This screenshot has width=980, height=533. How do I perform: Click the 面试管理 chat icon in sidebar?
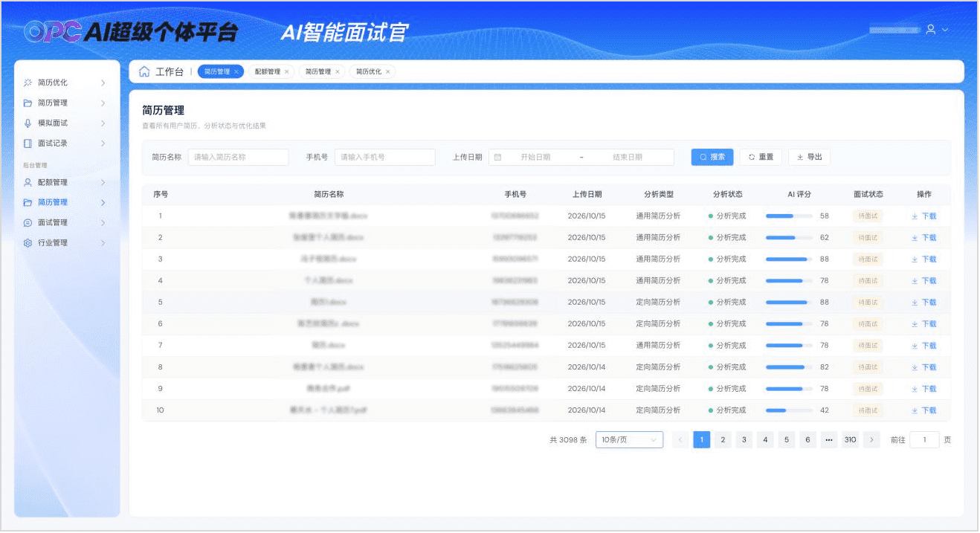pyautogui.click(x=28, y=222)
